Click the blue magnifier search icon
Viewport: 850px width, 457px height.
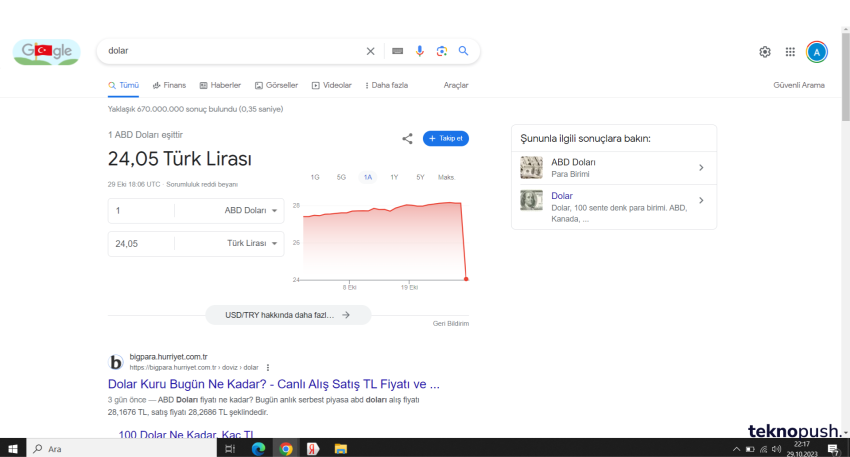coord(464,51)
